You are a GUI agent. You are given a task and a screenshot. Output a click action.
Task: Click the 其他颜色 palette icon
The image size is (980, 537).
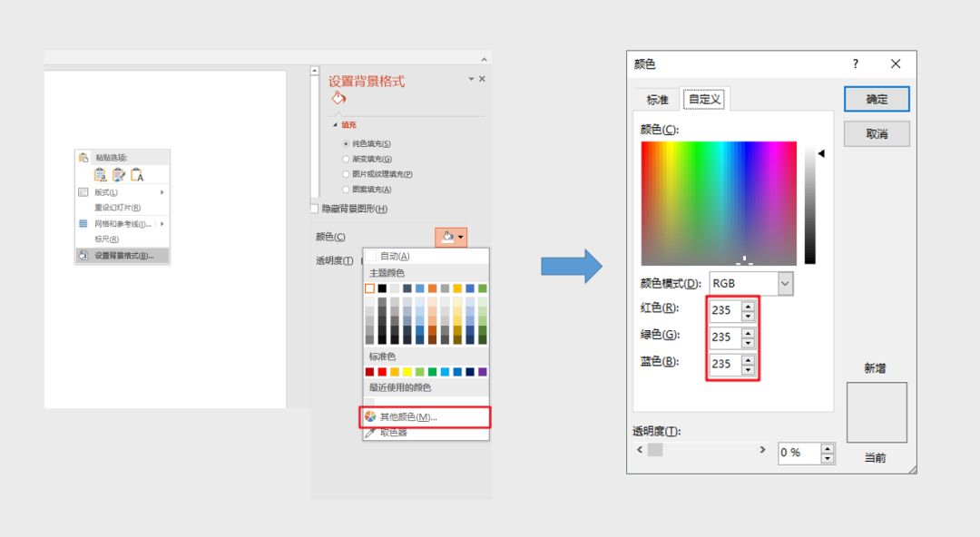click(x=371, y=417)
